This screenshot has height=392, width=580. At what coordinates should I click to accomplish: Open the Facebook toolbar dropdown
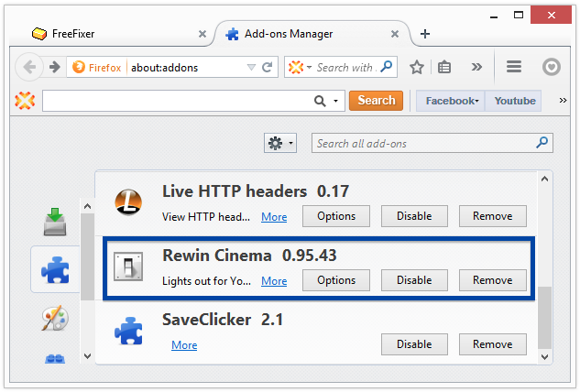pos(451,101)
